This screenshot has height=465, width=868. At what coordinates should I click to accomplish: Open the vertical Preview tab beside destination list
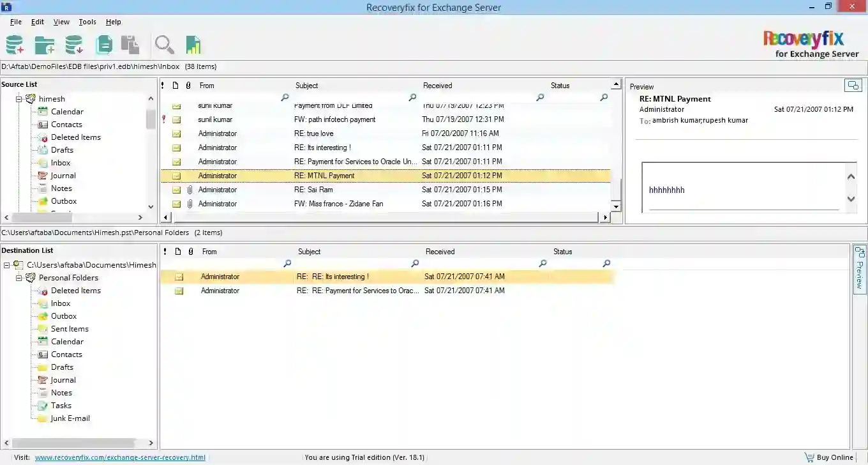click(x=860, y=269)
